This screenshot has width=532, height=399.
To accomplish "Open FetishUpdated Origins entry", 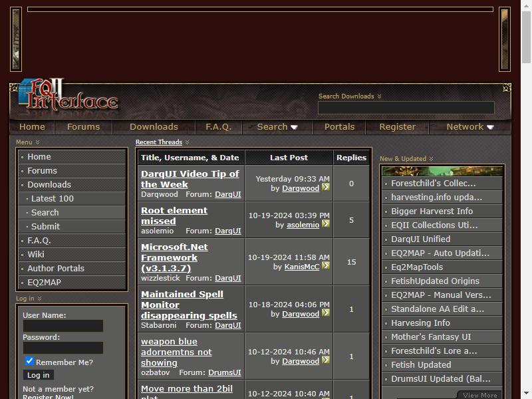I will point(442,281).
